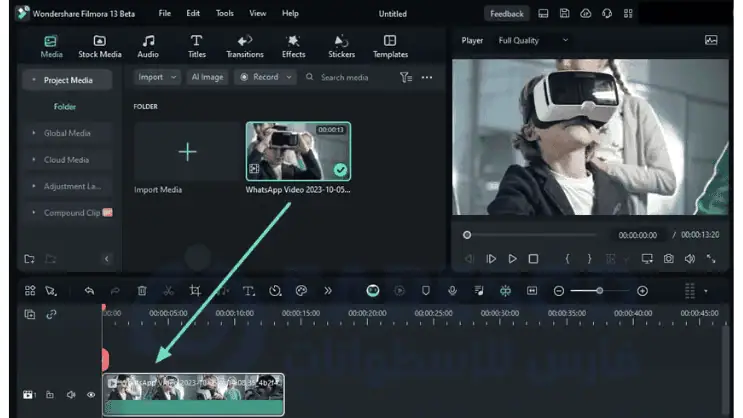Viewport: 743px width, 418px height.
Task: Open the more options ellipsis in media panel
Action: pyautogui.click(x=426, y=77)
